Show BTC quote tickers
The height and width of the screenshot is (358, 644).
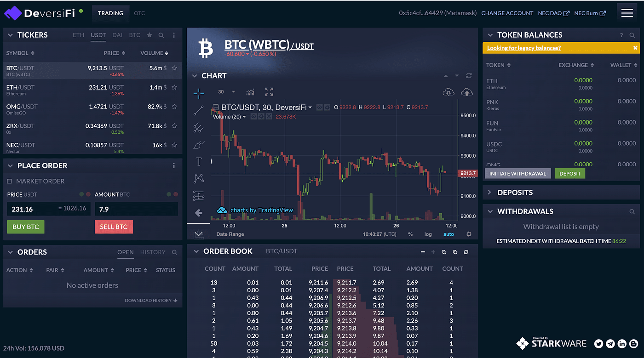pyautogui.click(x=134, y=35)
